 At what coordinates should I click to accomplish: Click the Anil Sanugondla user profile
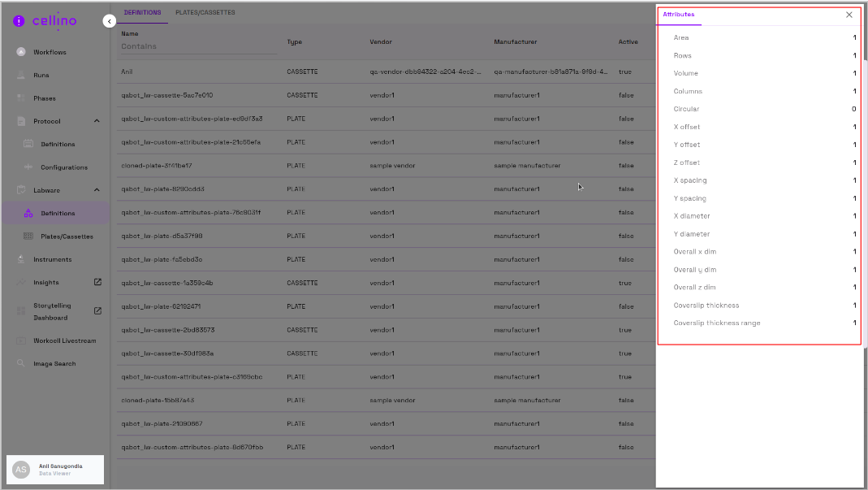(55, 470)
